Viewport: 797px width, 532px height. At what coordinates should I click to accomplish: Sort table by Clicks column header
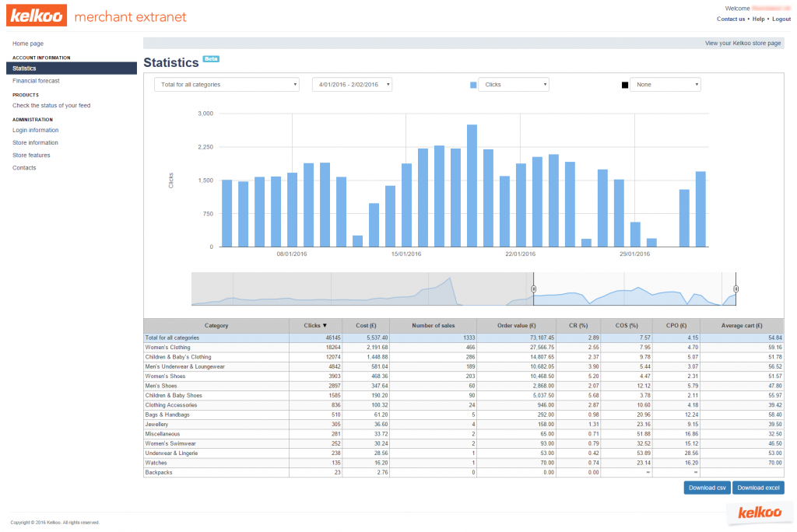coord(314,326)
